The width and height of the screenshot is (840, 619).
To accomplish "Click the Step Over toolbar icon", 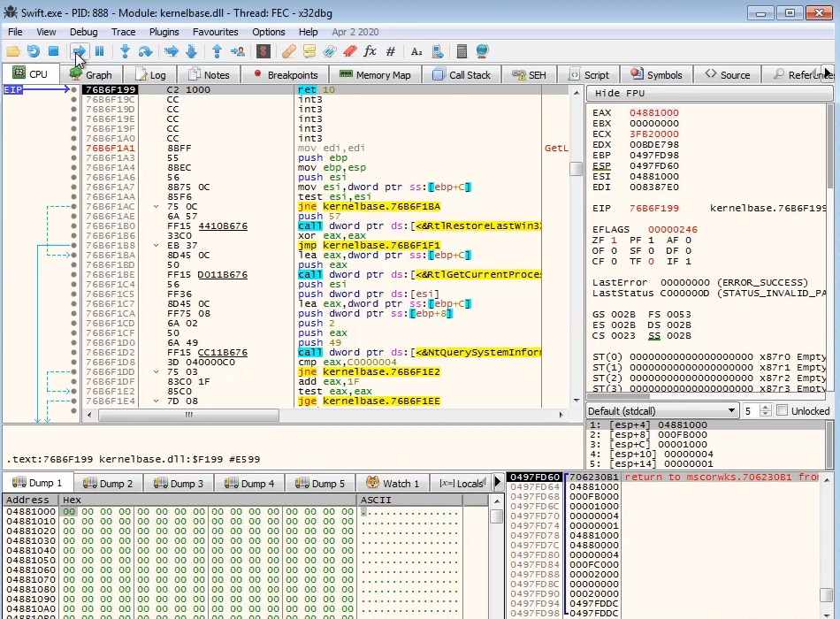I will [x=145, y=51].
